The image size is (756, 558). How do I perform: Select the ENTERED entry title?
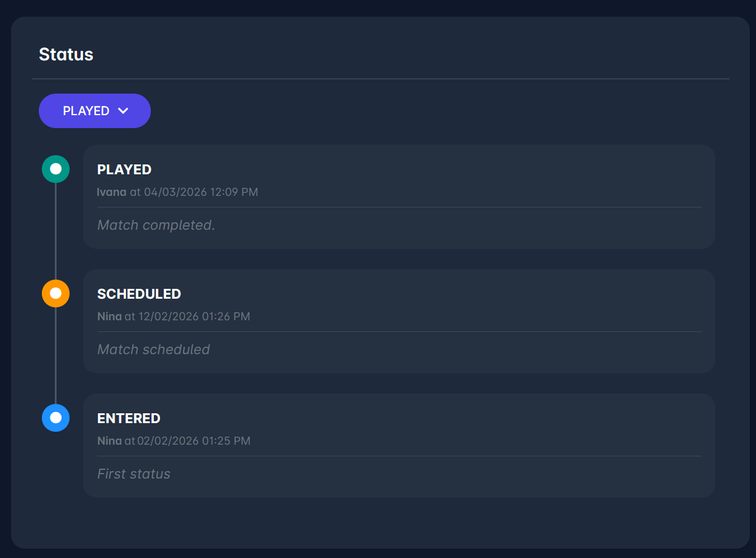(129, 418)
